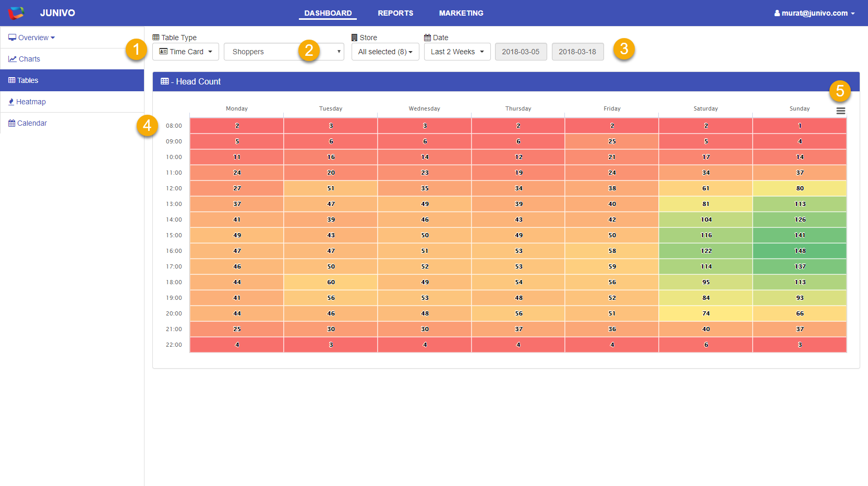Click the Overview monitor icon in sidebar

(12, 38)
